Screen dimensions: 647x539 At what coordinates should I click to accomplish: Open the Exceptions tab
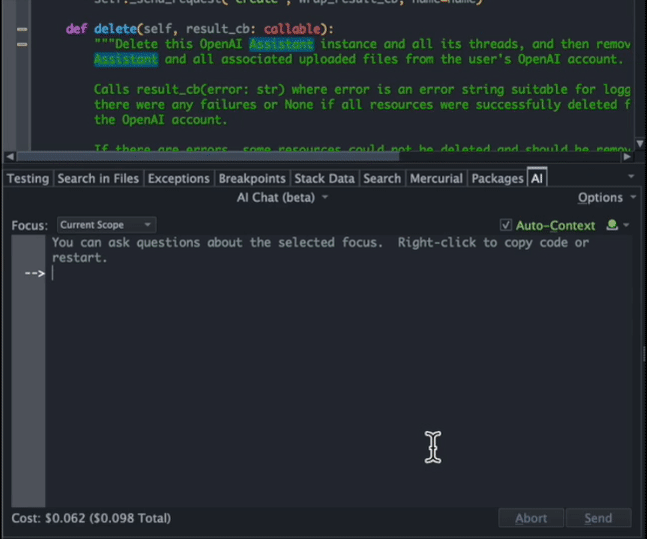[179, 178]
